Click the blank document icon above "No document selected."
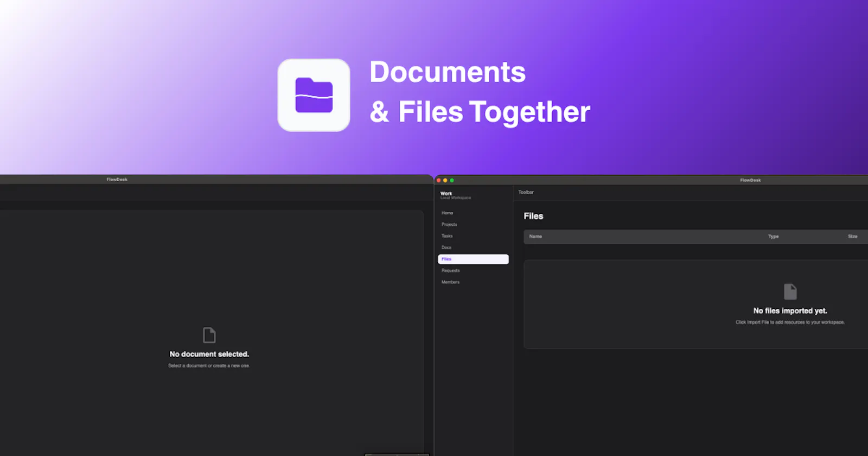Viewport: 868px width, 456px height. pos(209,335)
